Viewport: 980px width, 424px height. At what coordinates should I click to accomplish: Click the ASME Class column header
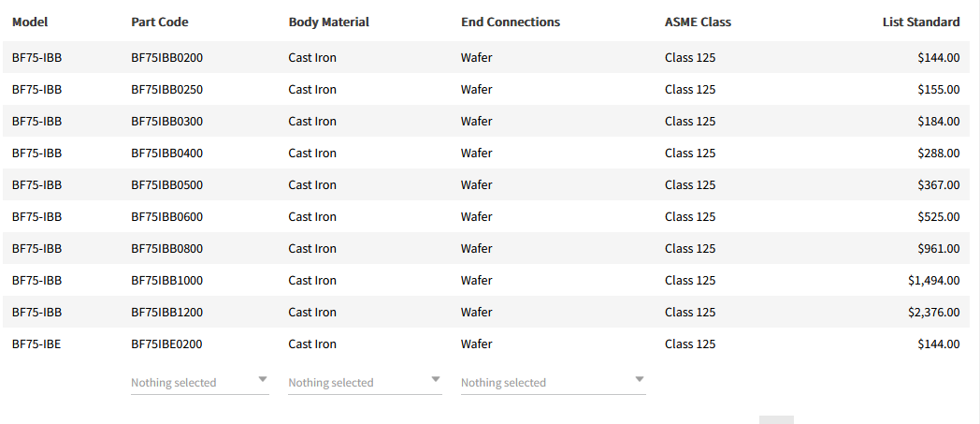[698, 22]
